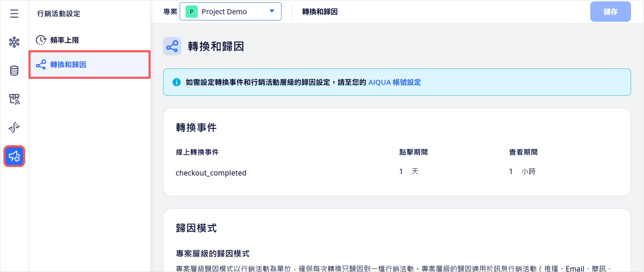Click the dropdown arrow of project selector

coord(272,11)
